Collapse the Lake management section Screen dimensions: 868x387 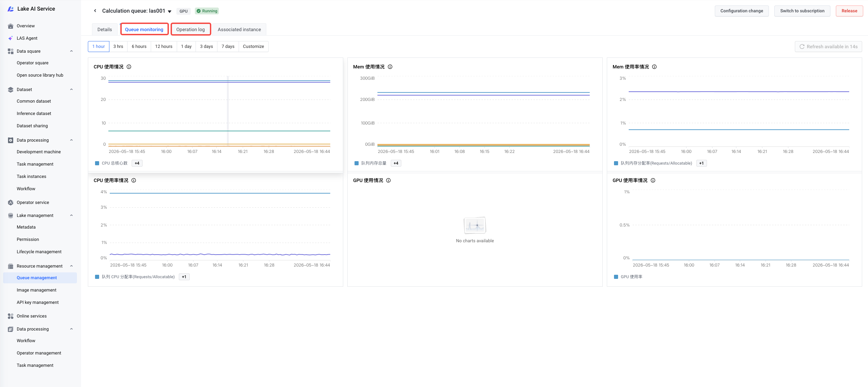tap(71, 216)
